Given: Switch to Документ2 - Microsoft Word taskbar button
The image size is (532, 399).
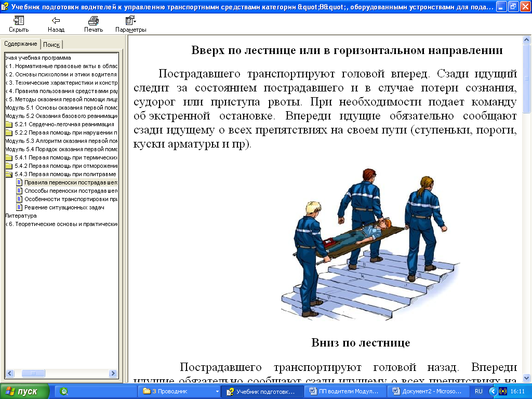Looking at the screenshot, I should tap(429, 392).
